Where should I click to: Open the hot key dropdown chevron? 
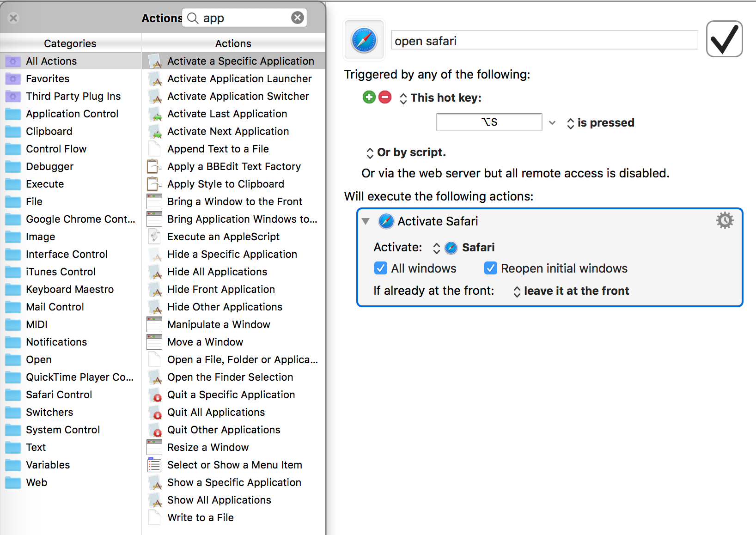point(552,123)
